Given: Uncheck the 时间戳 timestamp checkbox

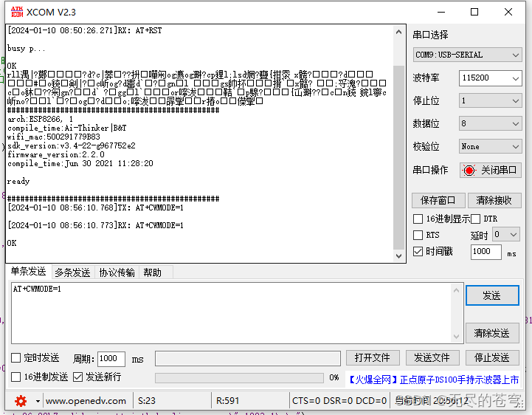Looking at the screenshot, I should pos(418,251).
